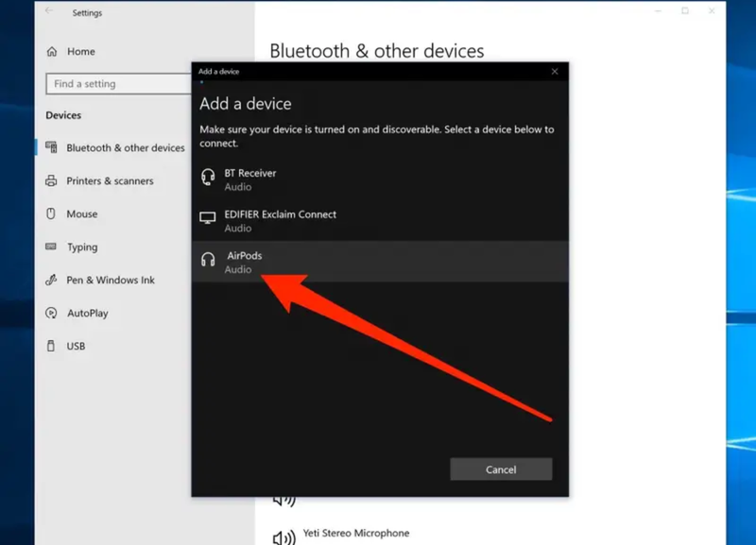
Task: Choose the BT Receiver audio device
Action: [x=380, y=179]
